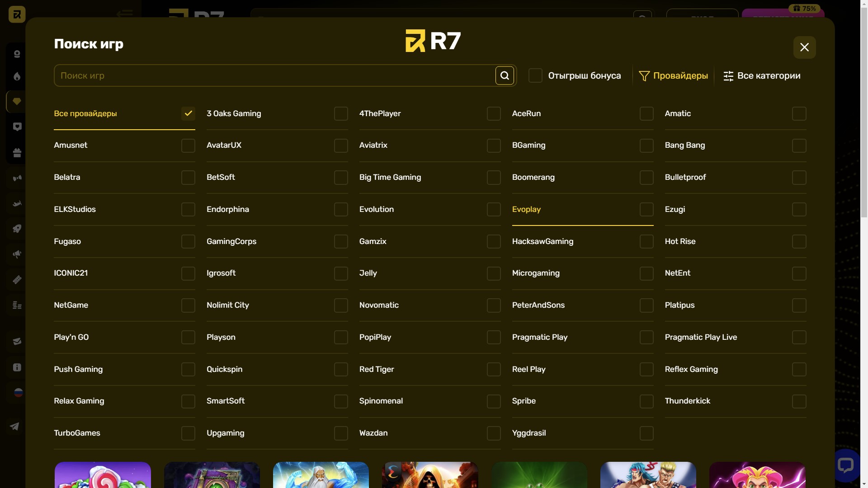The image size is (868, 488).
Task: Tick the Pragmatic Play checkbox
Action: (646, 338)
